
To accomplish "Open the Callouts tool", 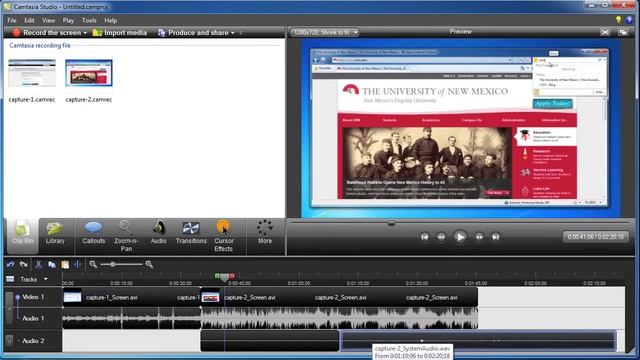I will tap(93, 233).
